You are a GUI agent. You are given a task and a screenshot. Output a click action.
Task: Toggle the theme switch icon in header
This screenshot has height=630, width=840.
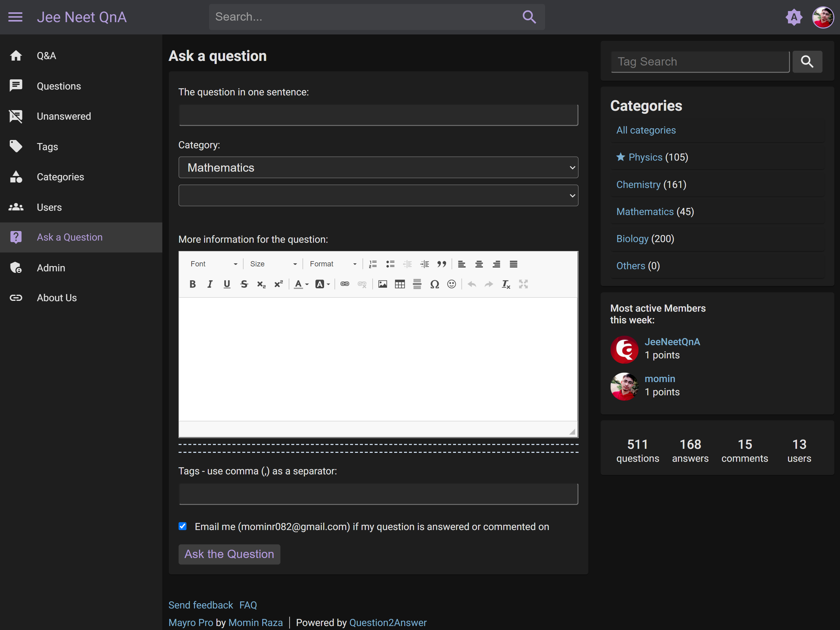coord(794,17)
